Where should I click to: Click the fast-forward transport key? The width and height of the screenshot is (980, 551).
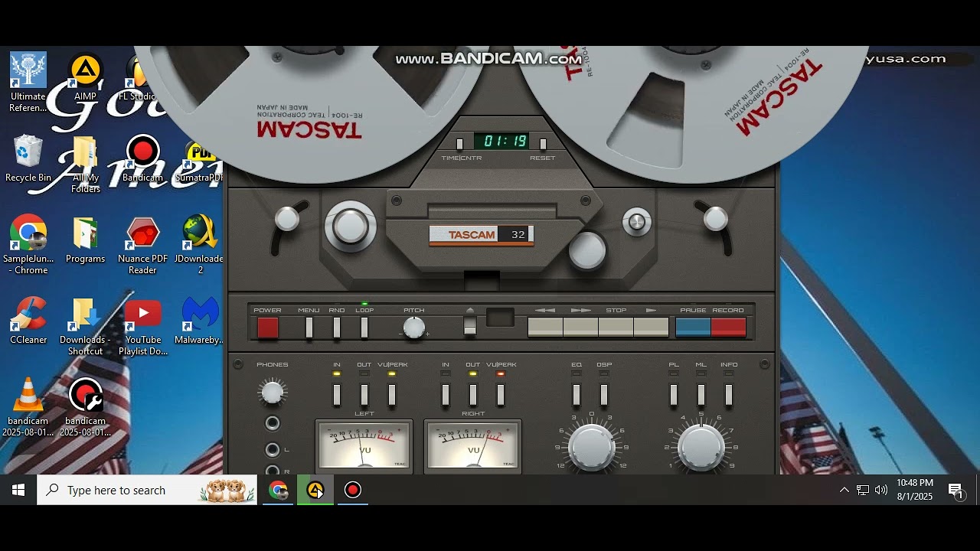pos(580,327)
